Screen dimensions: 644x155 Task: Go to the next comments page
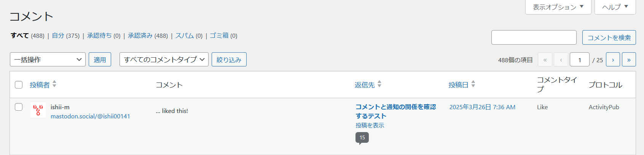coord(613,60)
